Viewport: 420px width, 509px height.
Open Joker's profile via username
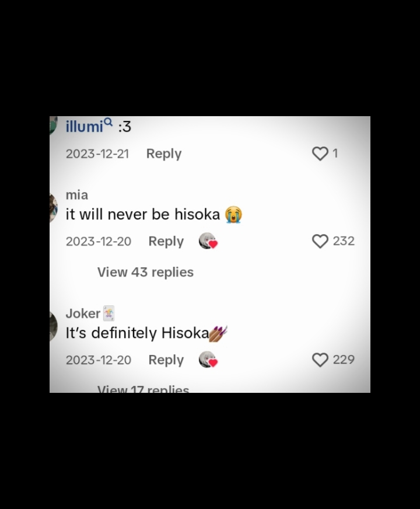pyautogui.click(x=83, y=313)
